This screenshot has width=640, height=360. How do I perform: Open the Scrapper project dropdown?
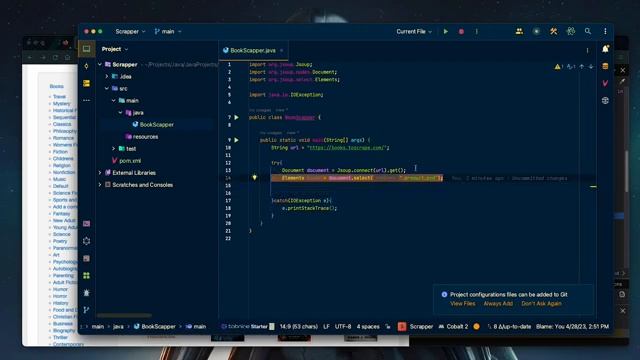pos(130,31)
